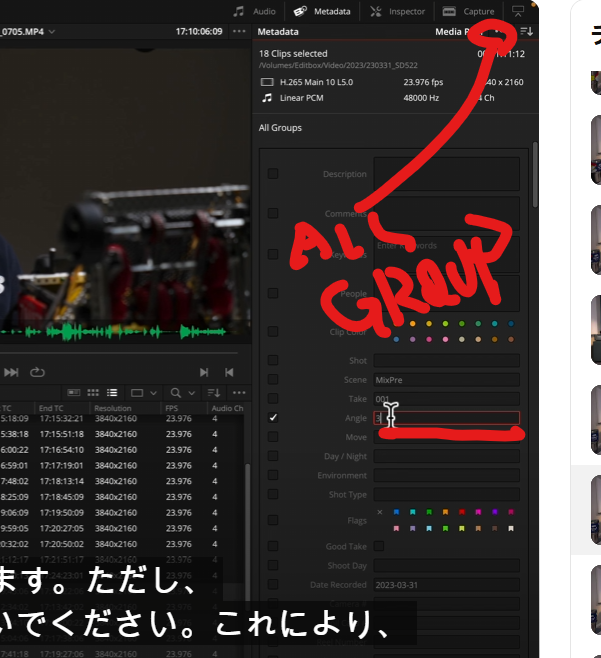Switch media pool to metadata view
Screen dimensions: 601x658
74,392
